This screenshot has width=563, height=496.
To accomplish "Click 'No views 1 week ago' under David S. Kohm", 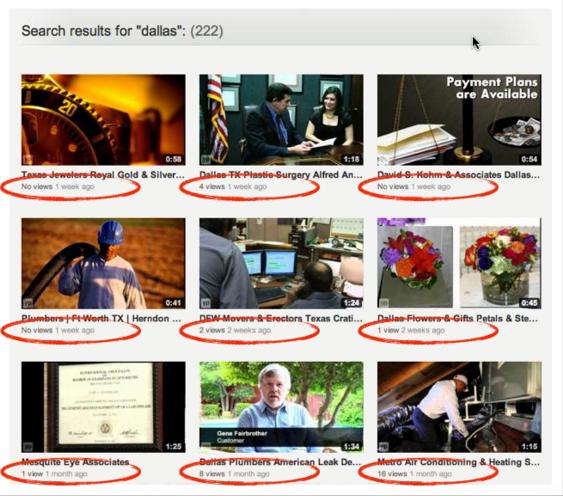I will tap(414, 186).
